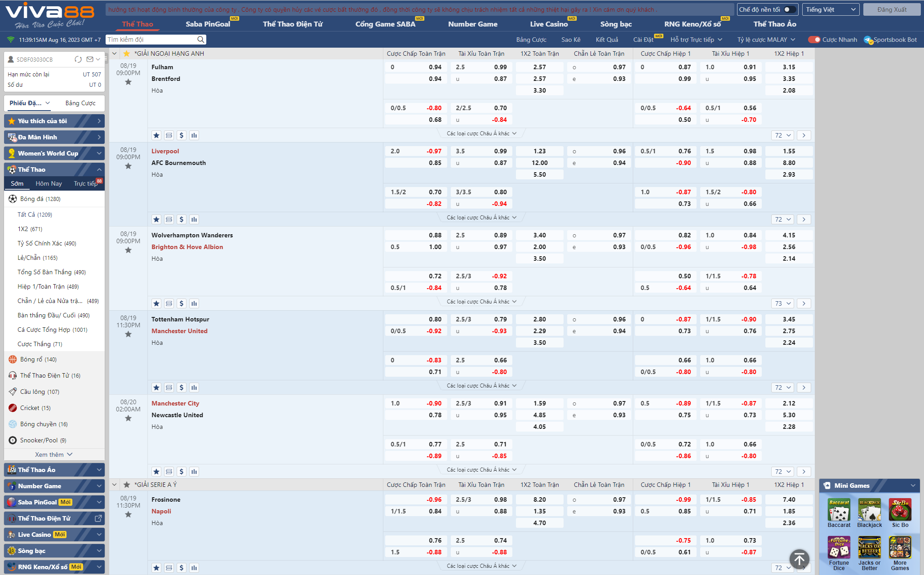Toggle dark mode switch (Chế độ nền tối)
The image size is (924, 575).
click(x=790, y=9)
